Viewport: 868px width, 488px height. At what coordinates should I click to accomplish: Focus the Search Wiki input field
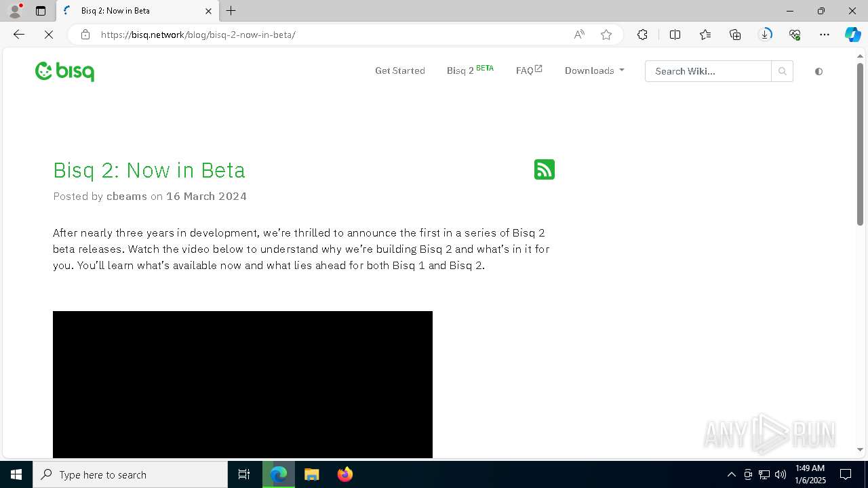point(708,71)
